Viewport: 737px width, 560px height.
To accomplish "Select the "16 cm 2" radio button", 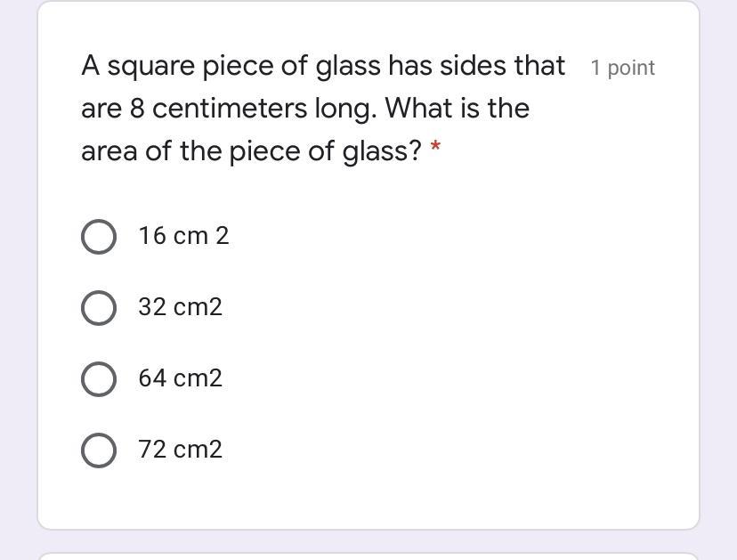I will [x=98, y=237].
